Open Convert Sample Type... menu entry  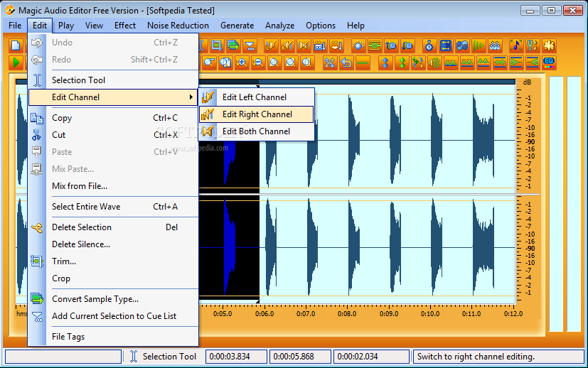click(113, 299)
